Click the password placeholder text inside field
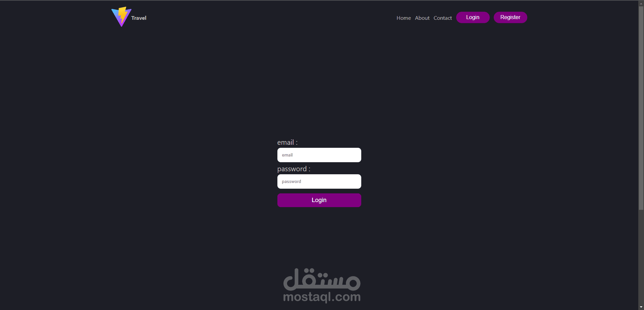Image resolution: width=644 pixels, height=310 pixels. (x=291, y=182)
